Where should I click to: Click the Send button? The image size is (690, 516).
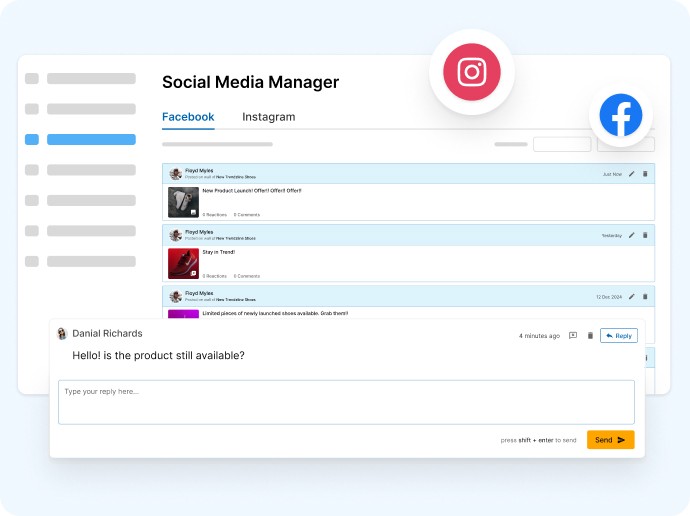click(x=610, y=439)
